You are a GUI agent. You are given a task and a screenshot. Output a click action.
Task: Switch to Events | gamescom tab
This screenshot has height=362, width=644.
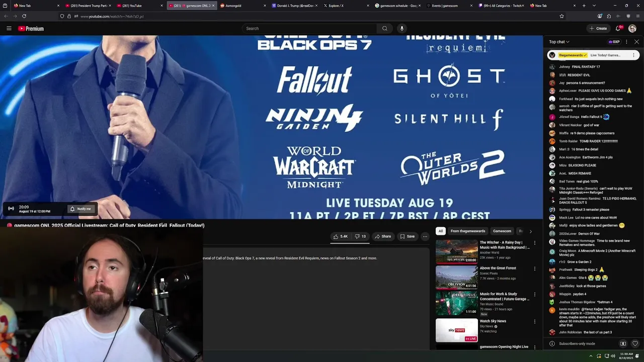pyautogui.click(x=450, y=6)
